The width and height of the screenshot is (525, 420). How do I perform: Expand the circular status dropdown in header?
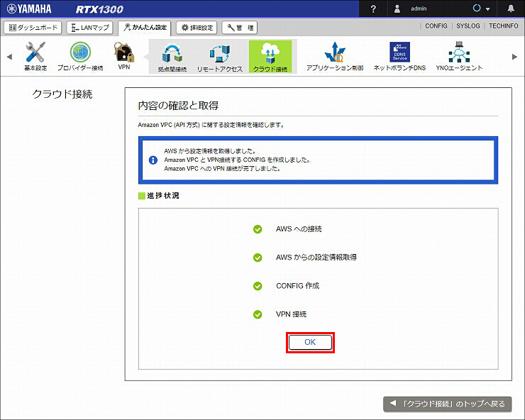481,9
